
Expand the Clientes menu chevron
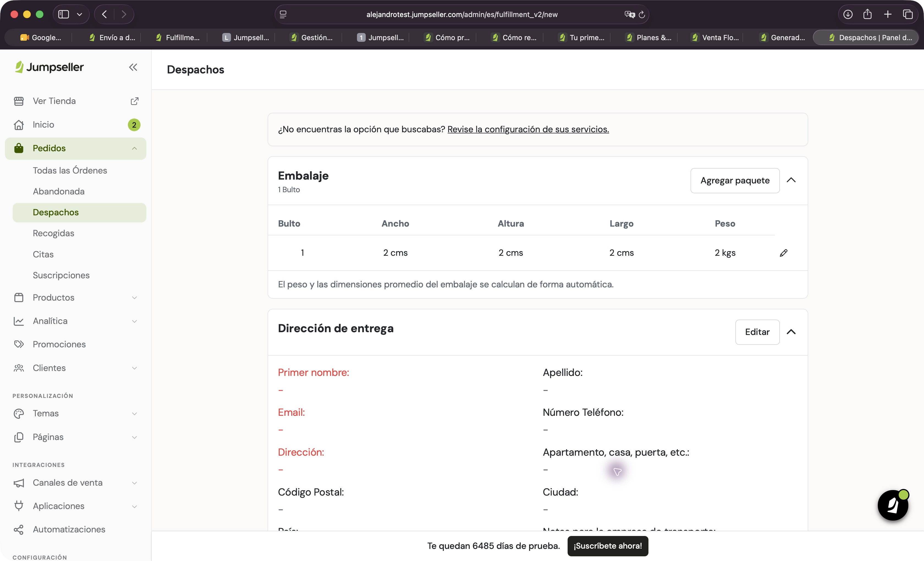click(x=134, y=368)
